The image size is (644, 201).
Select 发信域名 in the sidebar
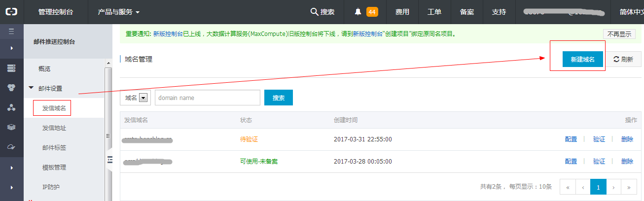coord(54,108)
